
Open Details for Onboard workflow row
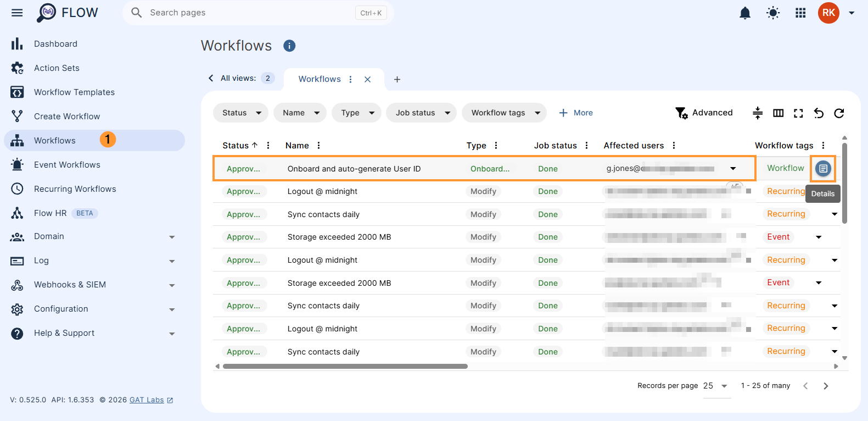823,169
